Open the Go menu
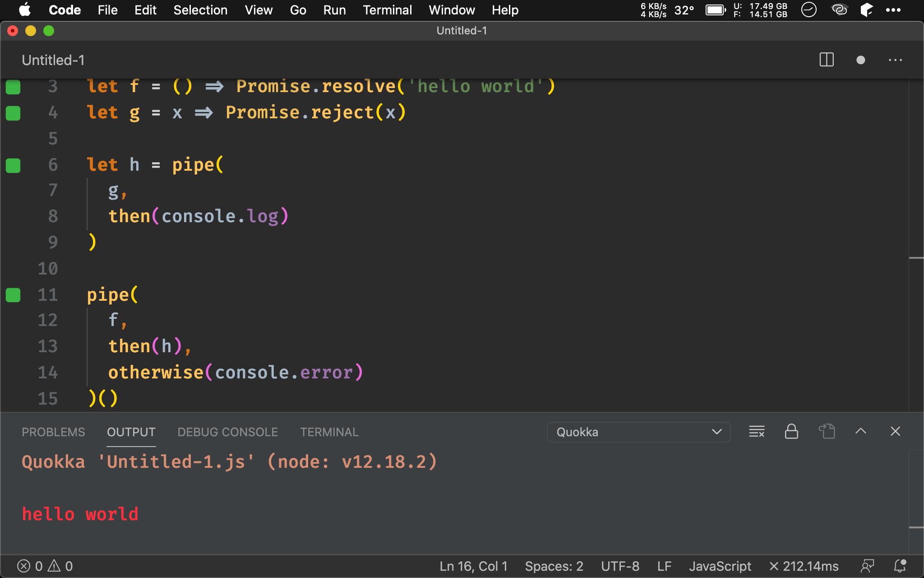924x578 pixels. 298,10
